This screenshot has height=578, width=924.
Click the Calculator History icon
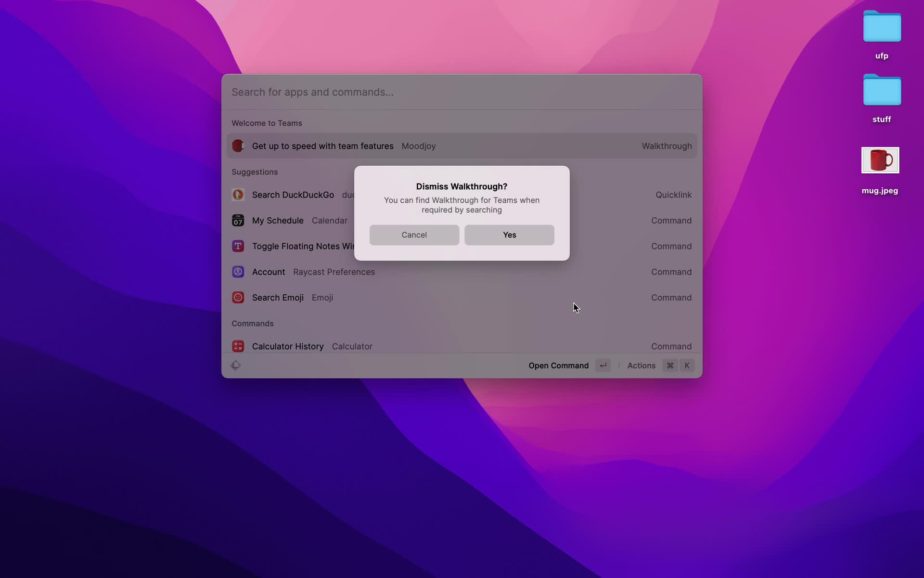[237, 346]
